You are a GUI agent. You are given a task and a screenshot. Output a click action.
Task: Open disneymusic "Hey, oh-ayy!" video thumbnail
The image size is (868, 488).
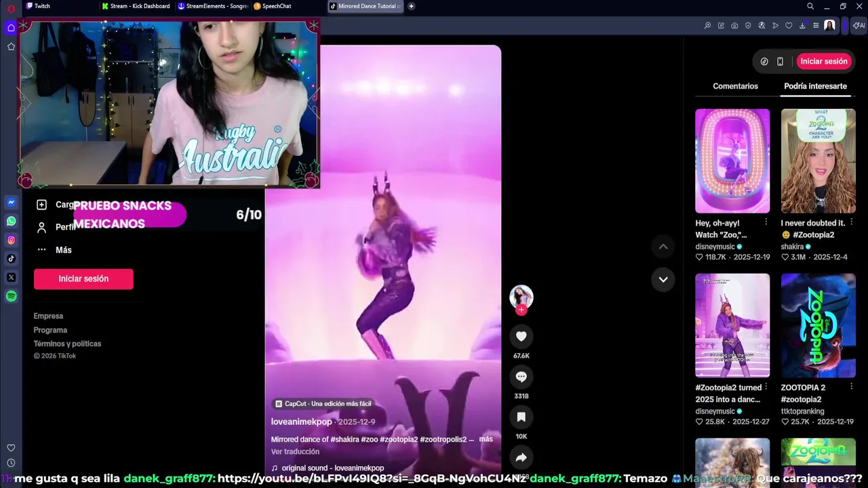732,161
